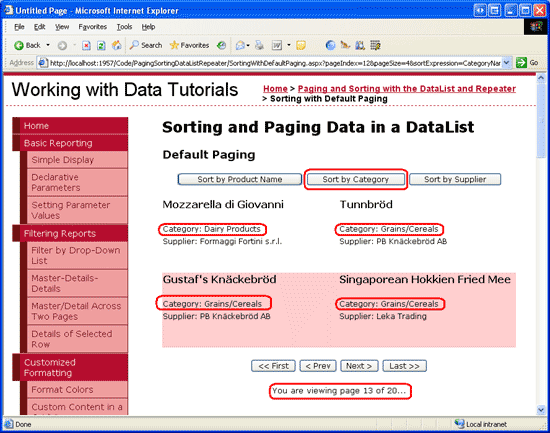Click the Sort by Category button
Screen dimensions: 550x433
pyautogui.click(x=356, y=179)
